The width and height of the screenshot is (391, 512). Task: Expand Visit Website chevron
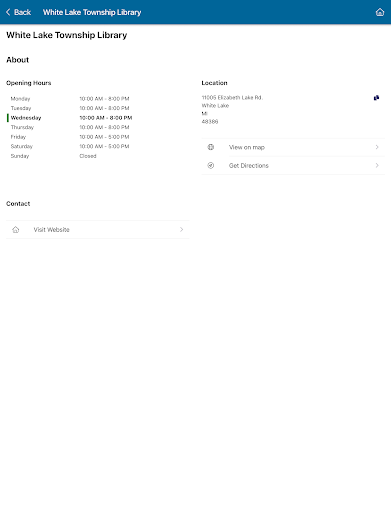coord(181,229)
